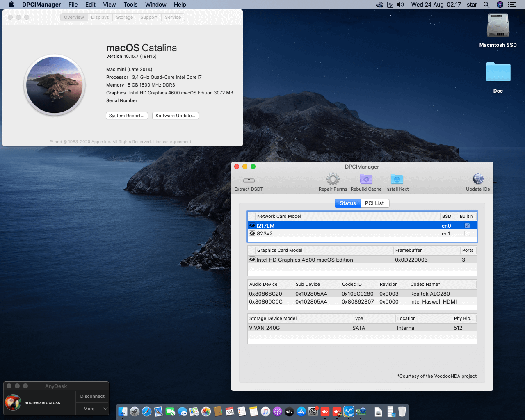
Task: Switch to the PCI List tab
Action: 374,203
